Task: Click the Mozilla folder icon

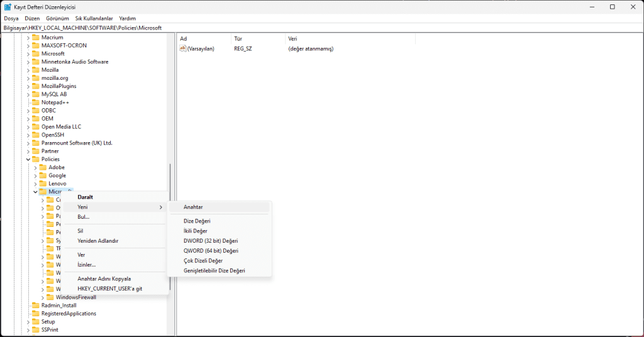Action: (36, 70)
